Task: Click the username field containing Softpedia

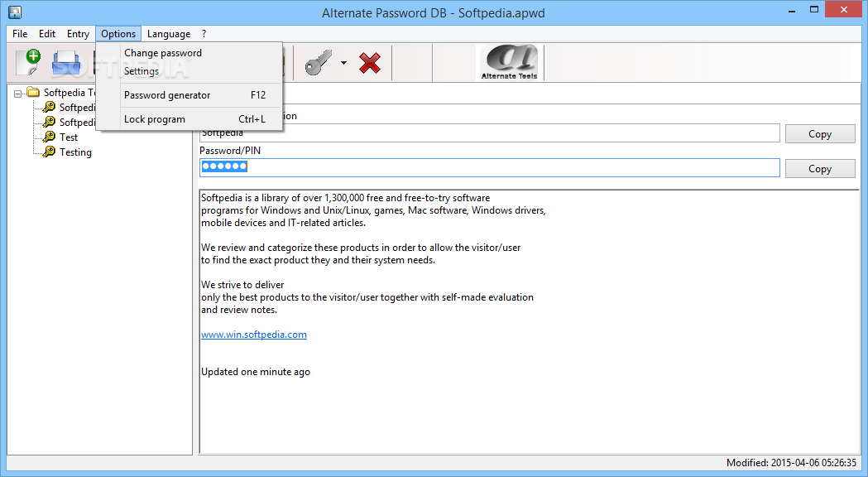Action: pos(489,133)
